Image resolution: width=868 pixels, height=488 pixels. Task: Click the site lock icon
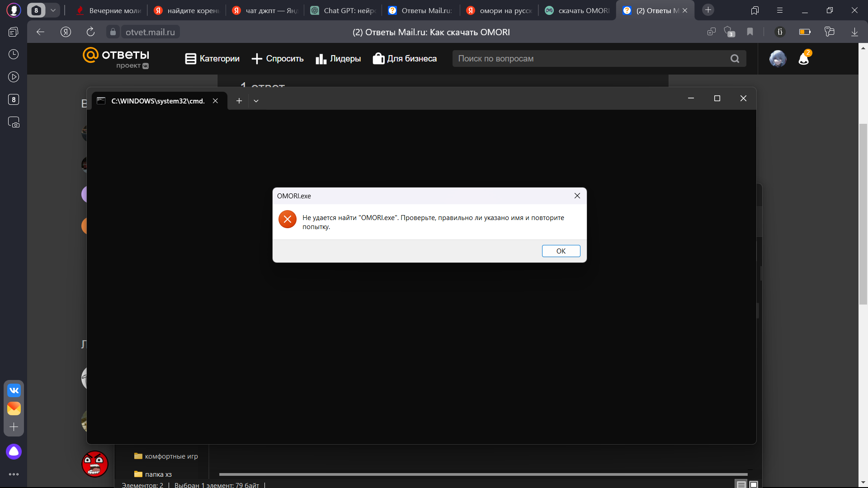pos(113,32)
